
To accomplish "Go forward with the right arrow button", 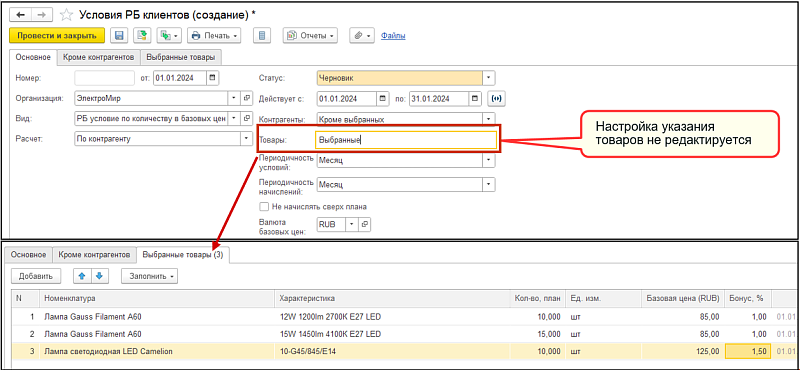I will click(41, 15).
